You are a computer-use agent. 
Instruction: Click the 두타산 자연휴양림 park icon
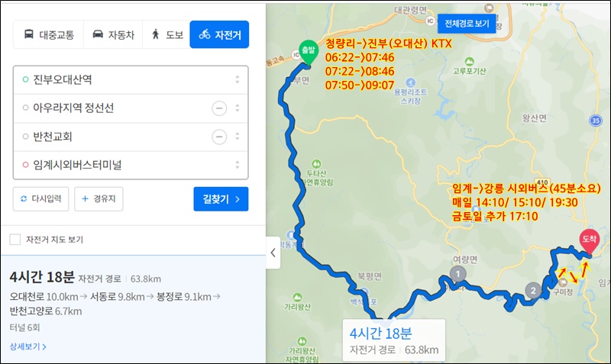tap(316, 163)
